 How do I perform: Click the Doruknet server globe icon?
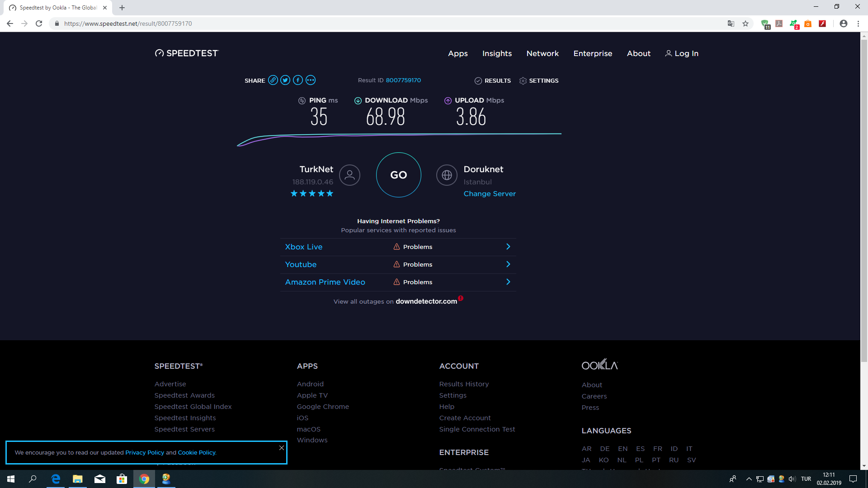(447, 175)
